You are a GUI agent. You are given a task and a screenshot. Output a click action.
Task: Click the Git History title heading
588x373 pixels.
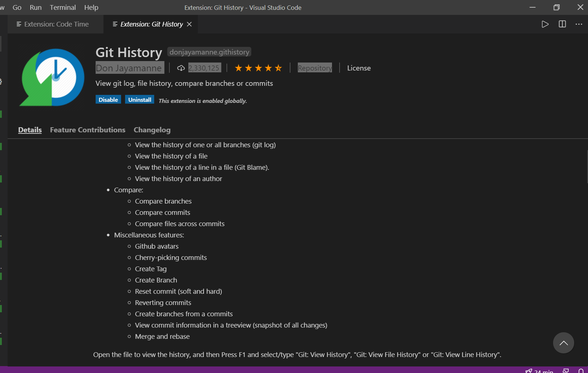pyautogui.click(x=129, y=52)
